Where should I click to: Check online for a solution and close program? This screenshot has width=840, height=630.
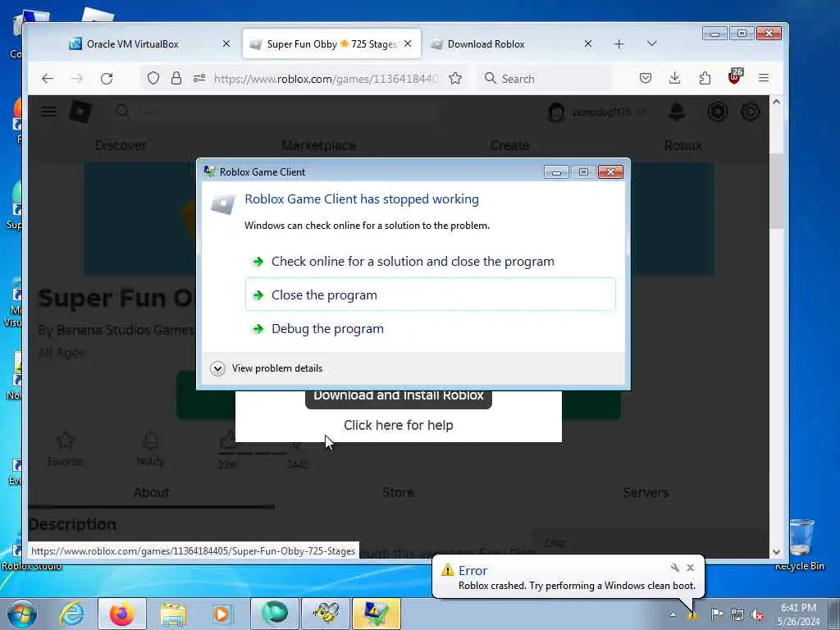(x=430, y=262)
